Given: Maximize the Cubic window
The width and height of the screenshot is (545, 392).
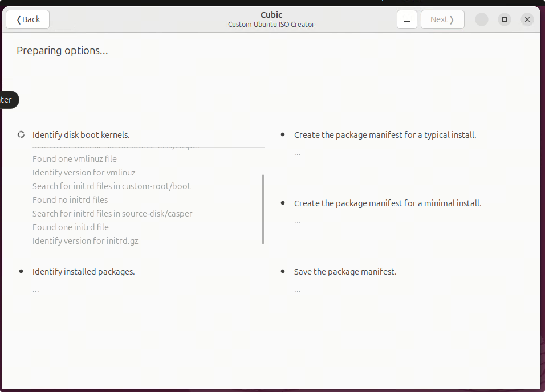Looking at the screenshot, I should coord(505,19).
